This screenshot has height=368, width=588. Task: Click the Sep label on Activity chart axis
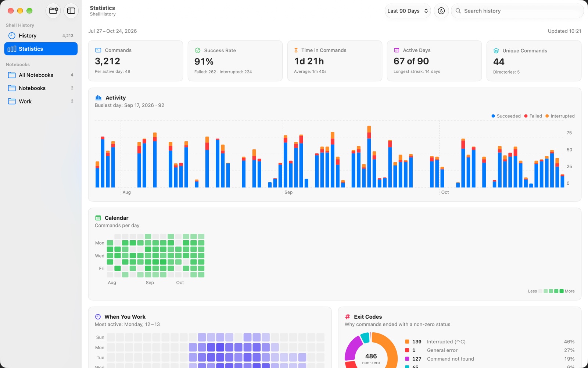click(x=288, y=192)
